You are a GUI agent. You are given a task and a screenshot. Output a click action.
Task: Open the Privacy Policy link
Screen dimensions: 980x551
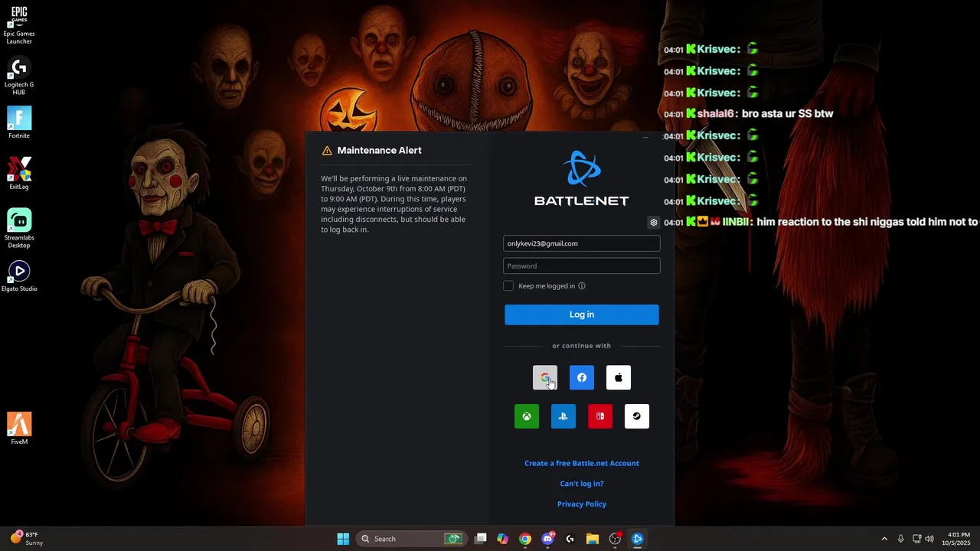pos(582,504)
